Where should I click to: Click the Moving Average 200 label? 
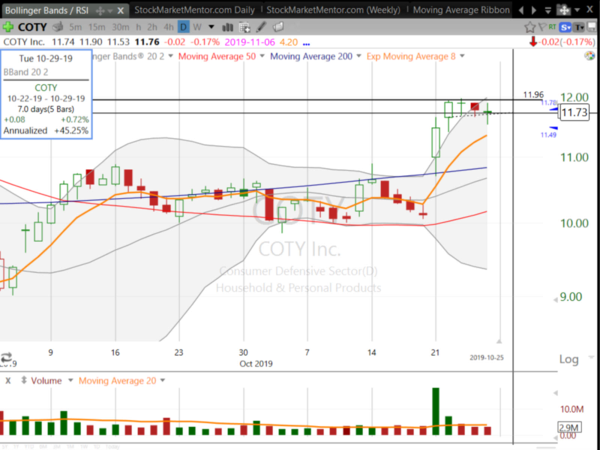tap(311, 56)
